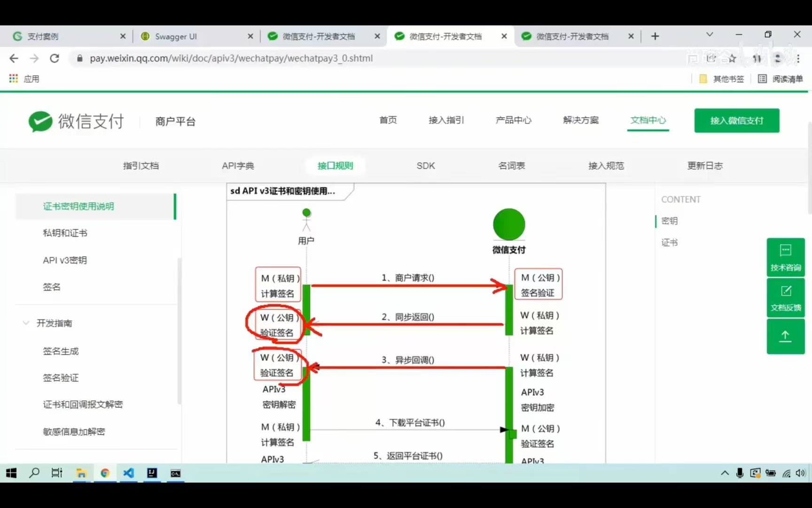Open Windows taskbar search
Image resolution: width=812 pixels, height=508 pixels.
click(x=34, y=473)
